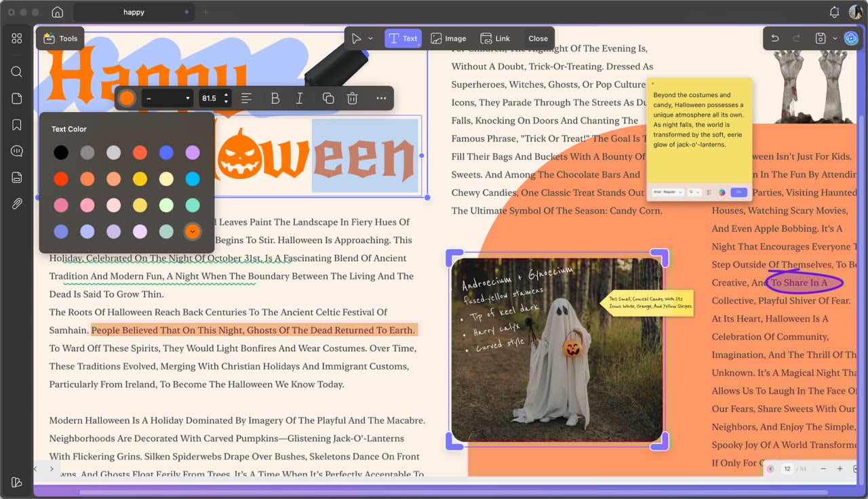Go to the home screen icon
The image size is (868, 499).
[58, 12]
